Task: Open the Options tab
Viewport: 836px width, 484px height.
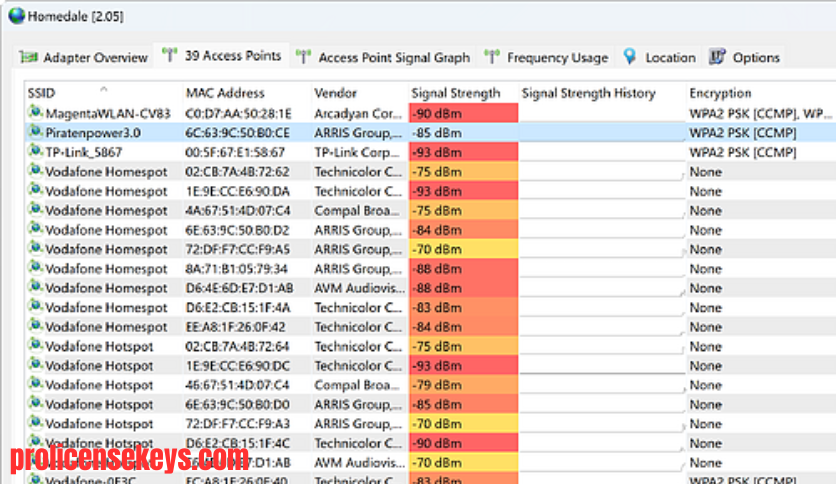Action: [744, 57]
